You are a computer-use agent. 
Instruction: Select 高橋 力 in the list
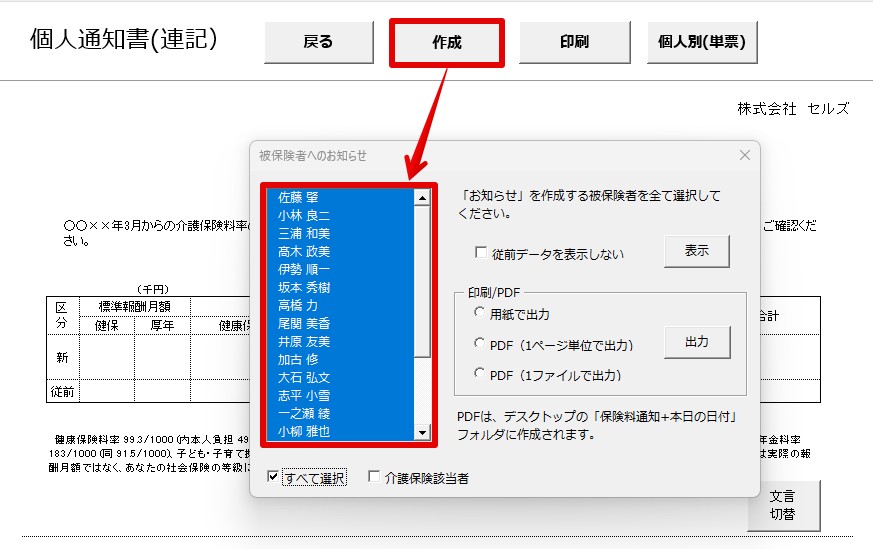(341, 306)
